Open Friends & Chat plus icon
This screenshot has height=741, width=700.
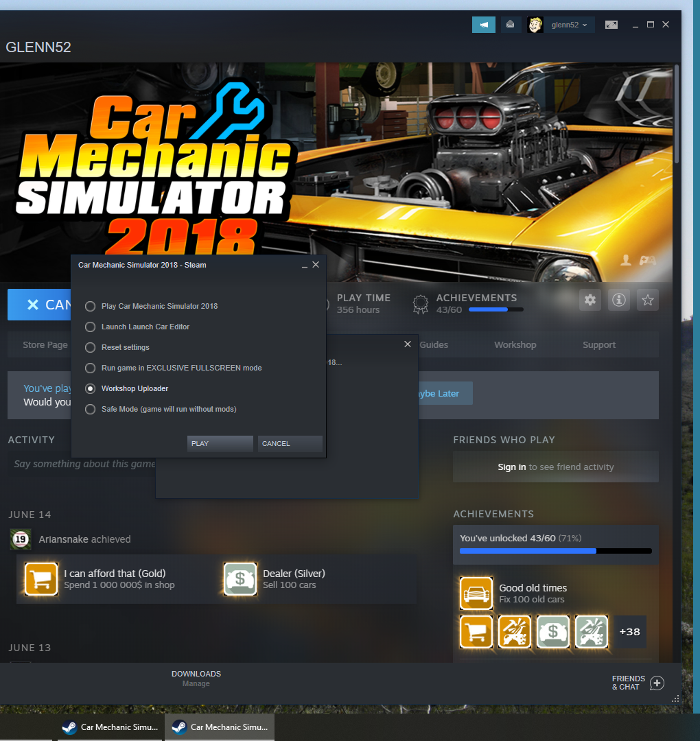pos(657,683)
